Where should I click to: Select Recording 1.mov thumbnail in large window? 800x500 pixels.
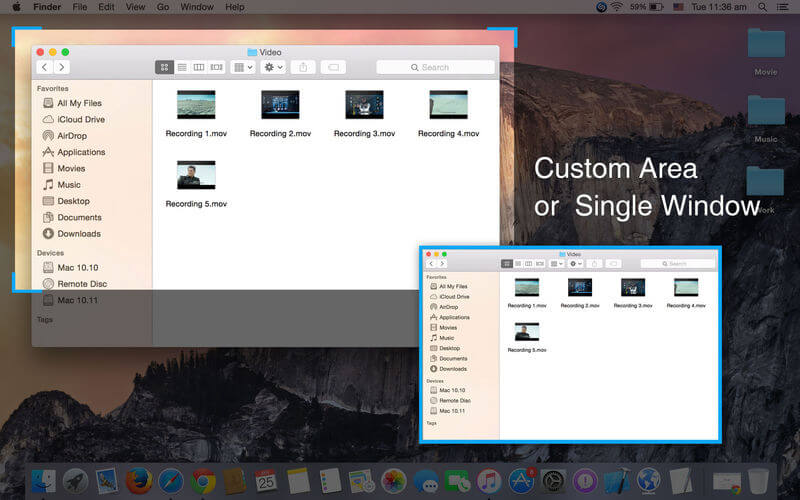point(196,105)
